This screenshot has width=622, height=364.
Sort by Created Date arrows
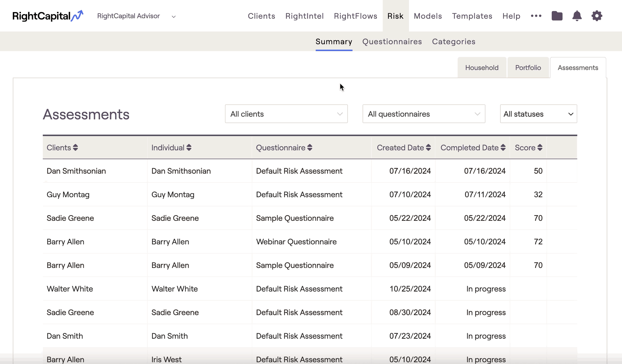428,148
